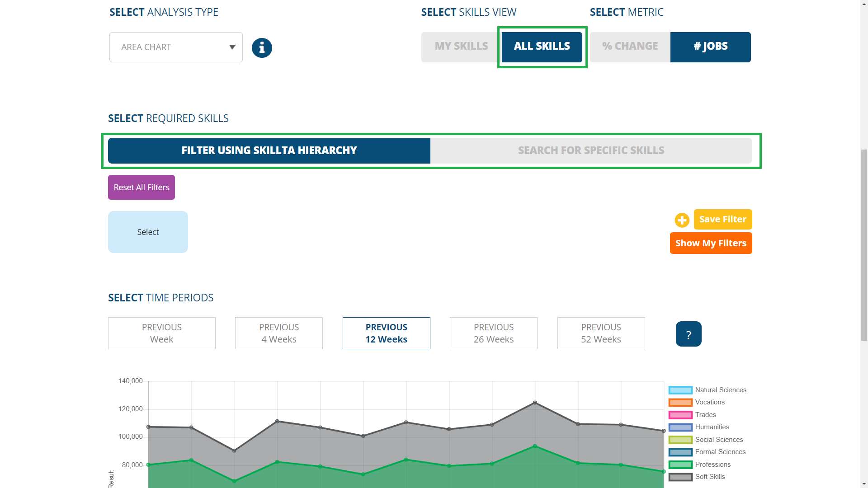Choose Previous 52 Weeks time period
This screenshot has height=488, width=868.
(x=600, y=333)
